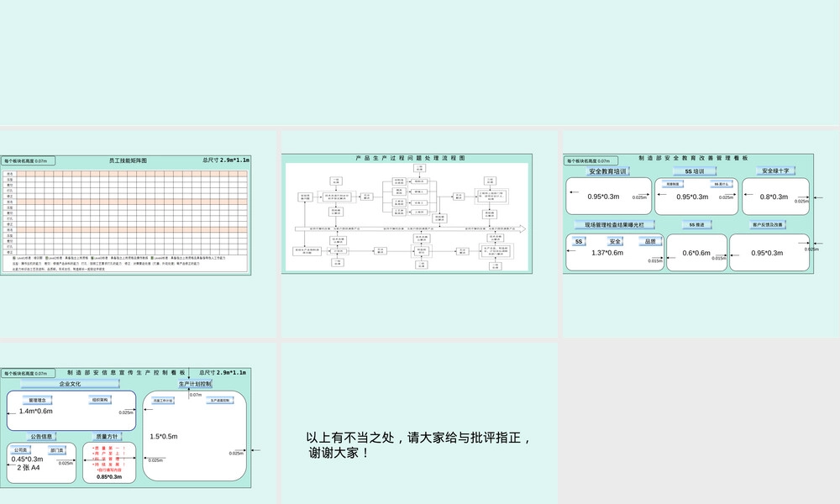
Task: Click the 公告信息 label
Action: 41,437
